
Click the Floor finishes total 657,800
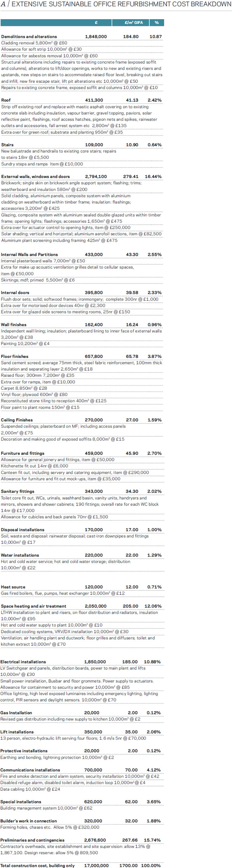[94, 356]
